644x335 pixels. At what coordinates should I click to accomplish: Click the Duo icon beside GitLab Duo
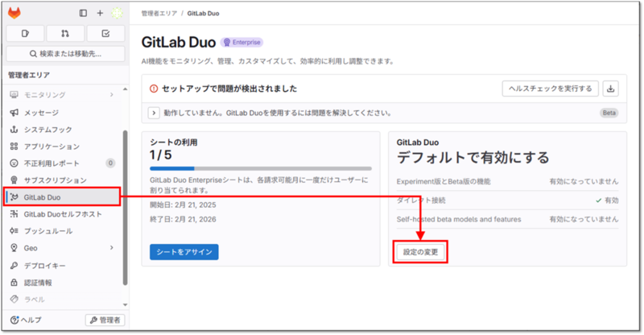[14, 196]
